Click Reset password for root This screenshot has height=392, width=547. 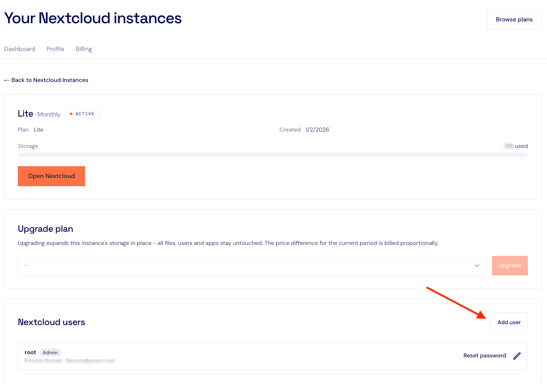(x=485, y=356)
